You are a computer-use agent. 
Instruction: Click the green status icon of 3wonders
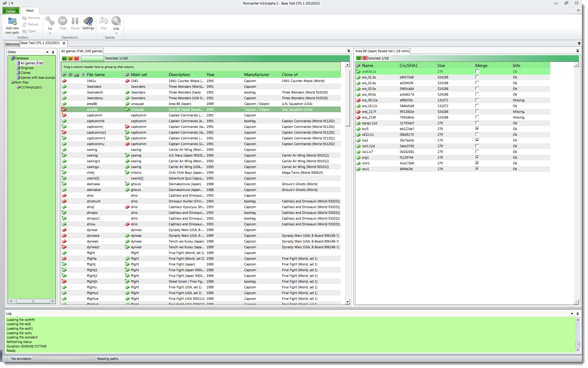64,87
